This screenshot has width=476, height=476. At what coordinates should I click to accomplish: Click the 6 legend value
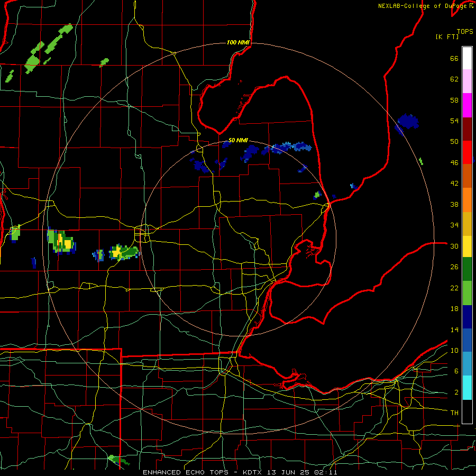pyautogui.click(x=456, y=371)
